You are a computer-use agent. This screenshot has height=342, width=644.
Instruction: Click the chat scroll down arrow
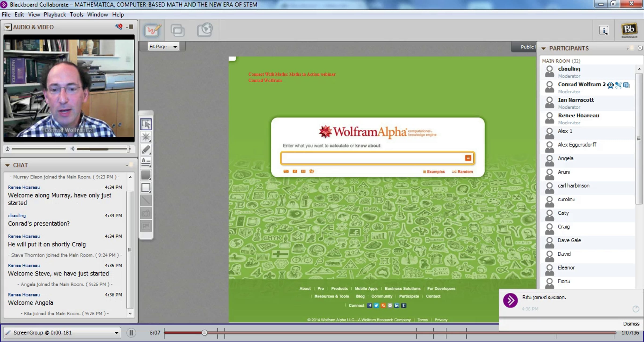click(x=130, y=313)
